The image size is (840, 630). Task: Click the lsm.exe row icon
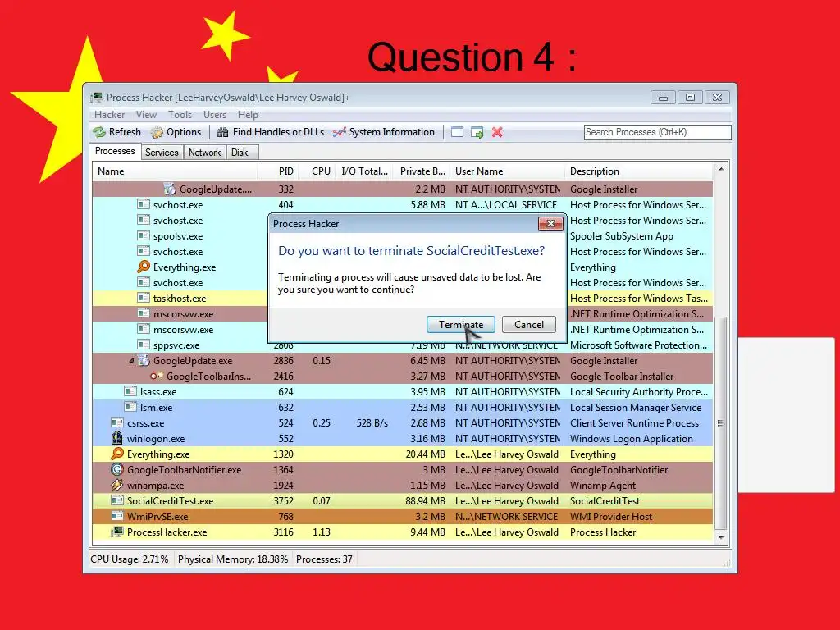pyautogui.click(x=130, y=407)
